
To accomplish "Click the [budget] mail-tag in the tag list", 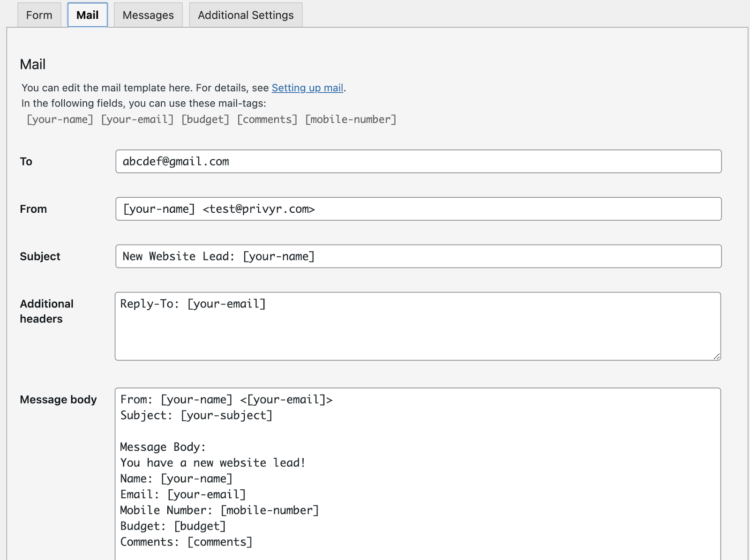I will coord(205,119).
